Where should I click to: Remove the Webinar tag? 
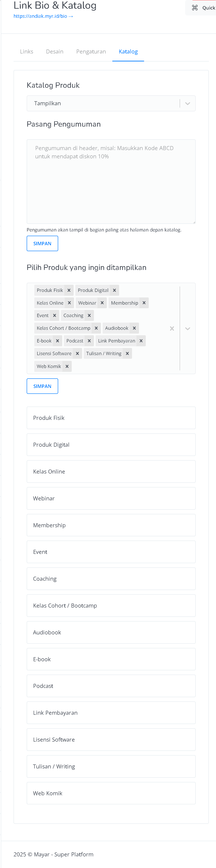(x=102, y=303)
